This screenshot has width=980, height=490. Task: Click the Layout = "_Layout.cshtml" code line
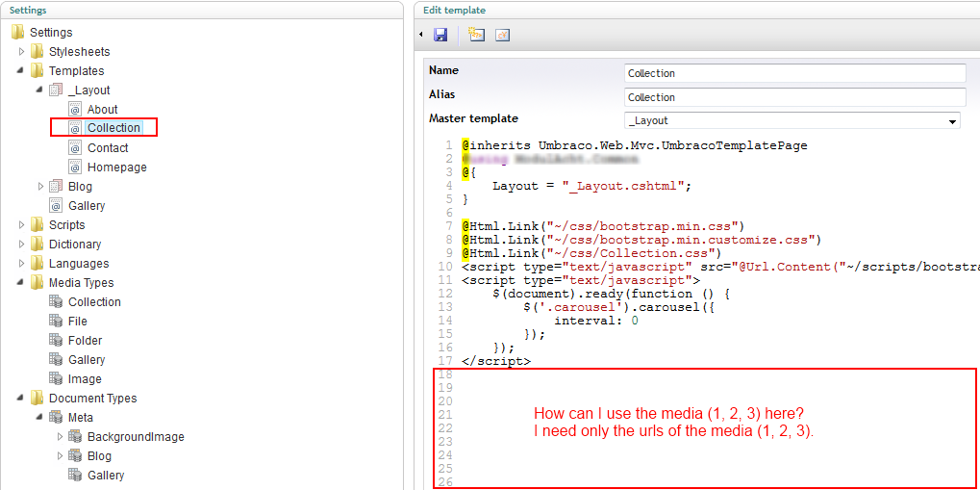coord(593,186)
